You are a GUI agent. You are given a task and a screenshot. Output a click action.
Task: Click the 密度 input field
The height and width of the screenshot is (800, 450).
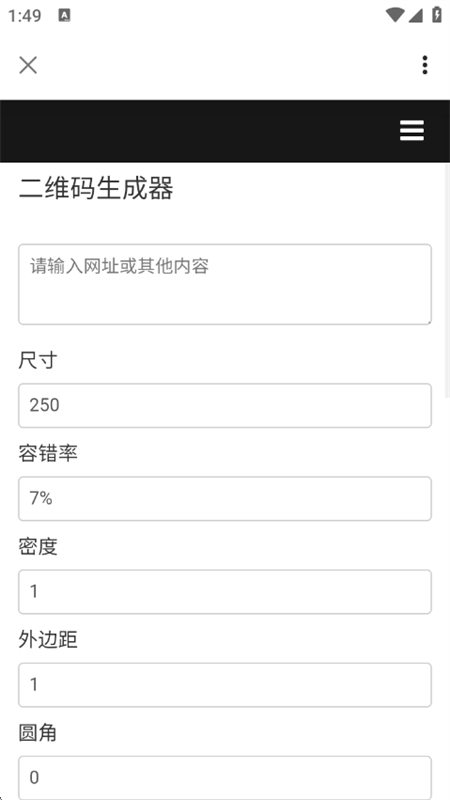[225, 592]
